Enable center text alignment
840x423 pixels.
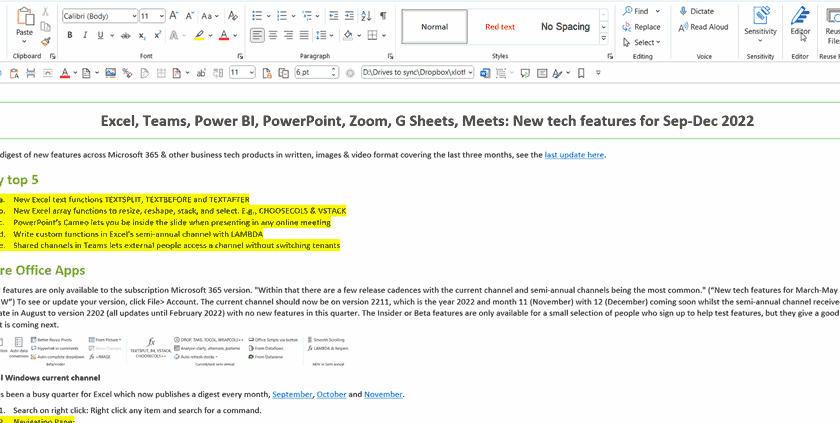tap(274, 35)
